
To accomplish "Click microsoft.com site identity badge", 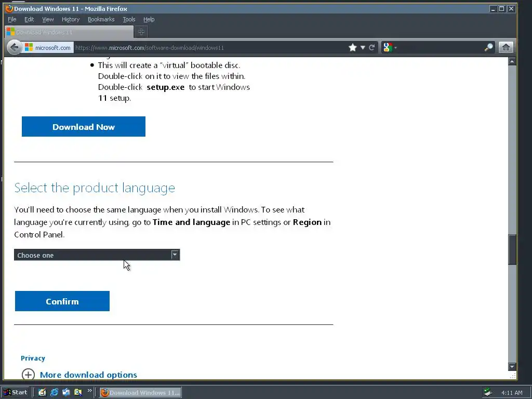I will [x=48, y=47].
